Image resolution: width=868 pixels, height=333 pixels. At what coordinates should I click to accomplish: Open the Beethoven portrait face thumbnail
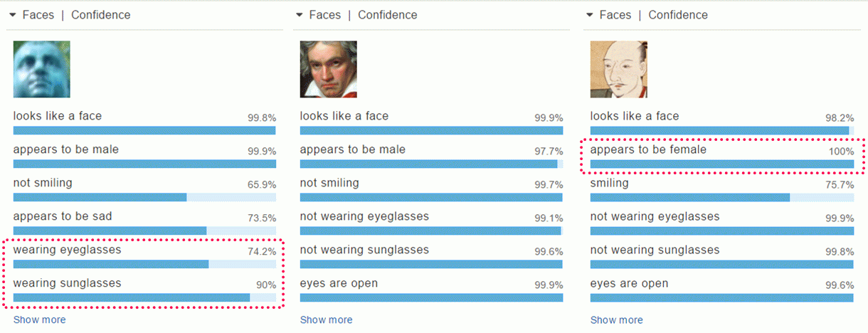point(329,69)
